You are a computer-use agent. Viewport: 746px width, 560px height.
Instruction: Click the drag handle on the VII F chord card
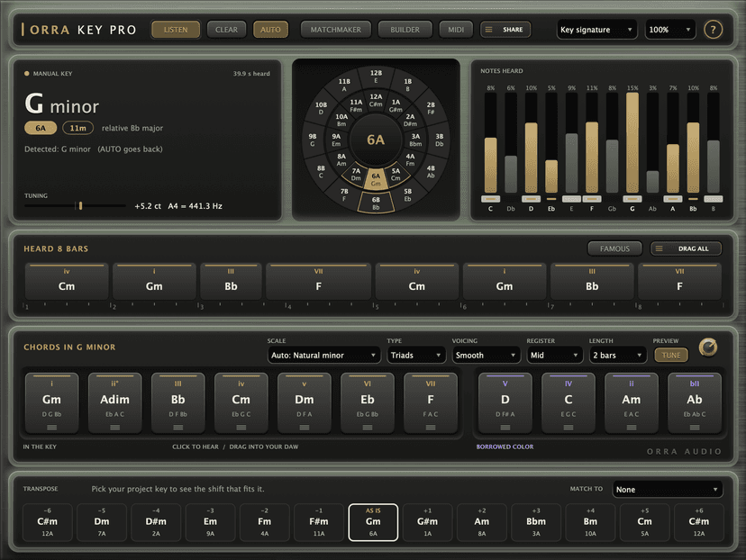coord(431,428)
